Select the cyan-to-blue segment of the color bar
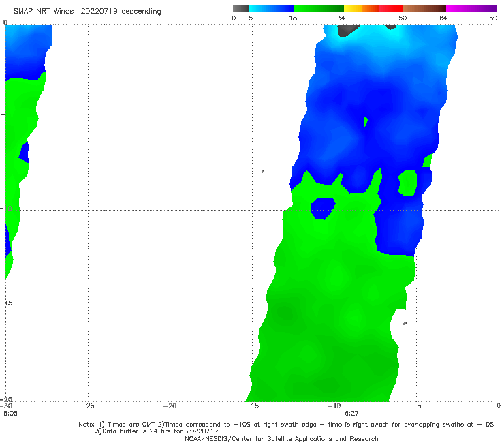 pyautogui.click(x=272, y=8)
